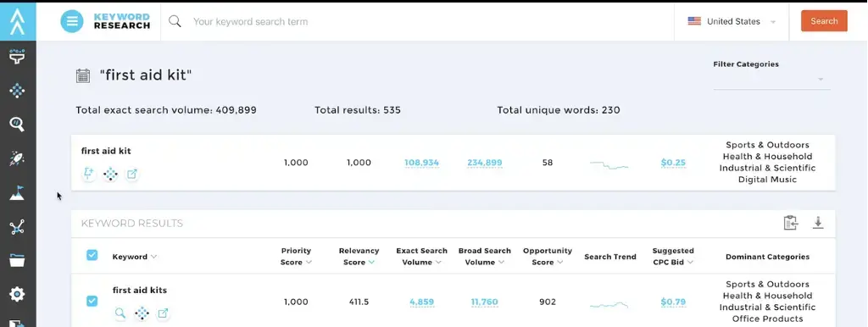The image size is (868, 327).
Task: Click broad search volume 234,899 link
Action: pos(484,163)
